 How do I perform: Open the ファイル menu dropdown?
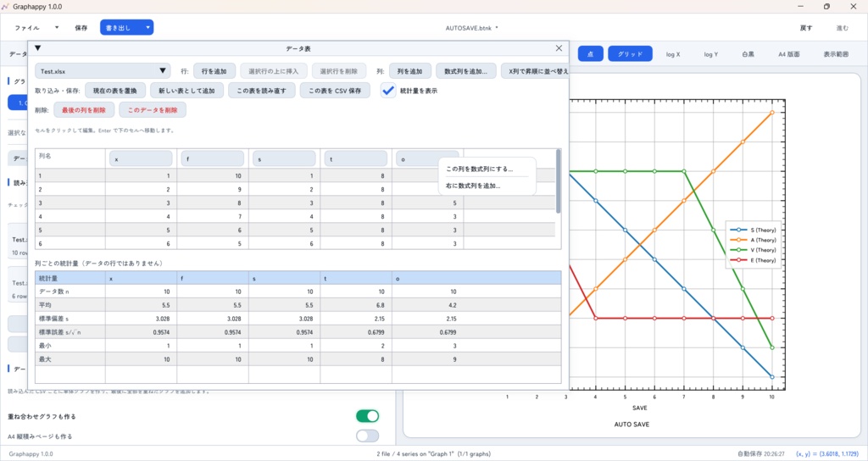pos(36,28)
